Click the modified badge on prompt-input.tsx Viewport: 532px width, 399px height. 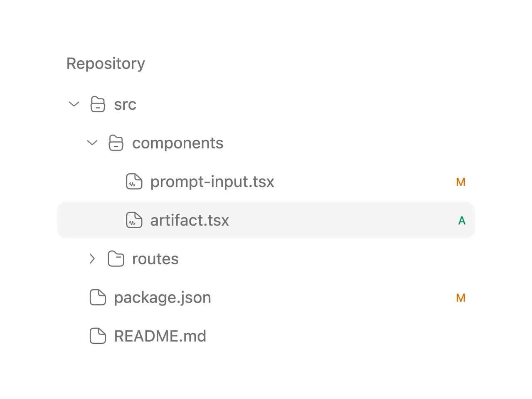pyautogui.click(x=461, y=182)
